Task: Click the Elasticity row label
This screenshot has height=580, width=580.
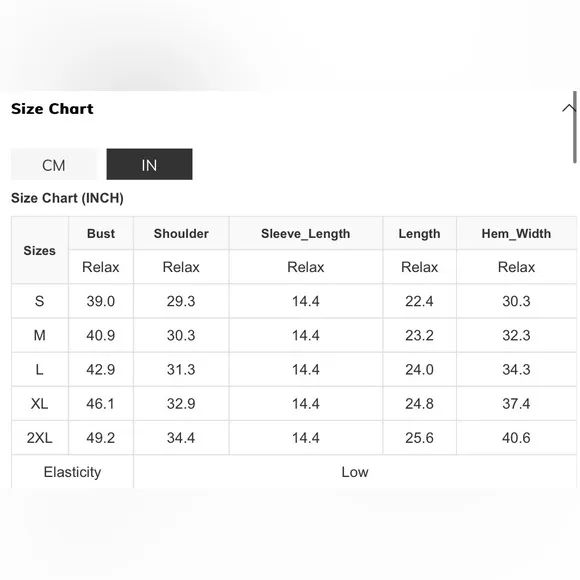Action: click(x=72, y=472)
